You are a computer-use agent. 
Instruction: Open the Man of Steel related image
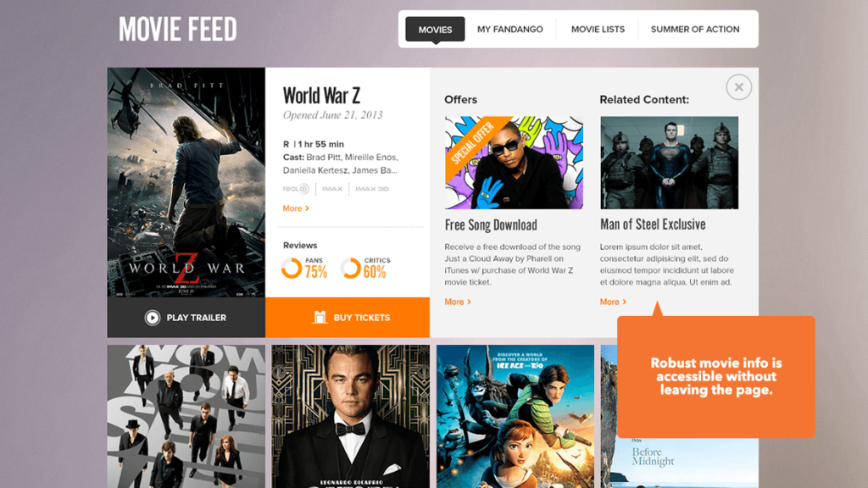click(670, 163)
